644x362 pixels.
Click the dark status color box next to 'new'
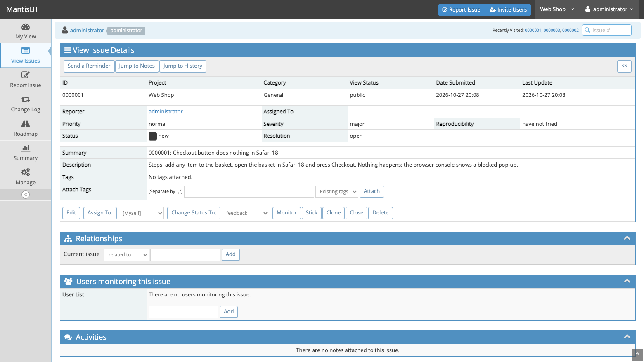(x=153, y=136)
